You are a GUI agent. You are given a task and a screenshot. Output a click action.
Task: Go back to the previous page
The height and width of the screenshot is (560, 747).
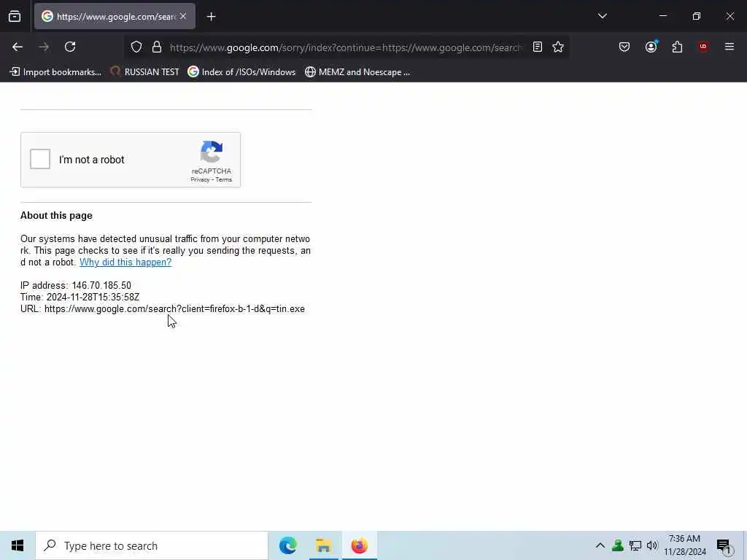18,47
